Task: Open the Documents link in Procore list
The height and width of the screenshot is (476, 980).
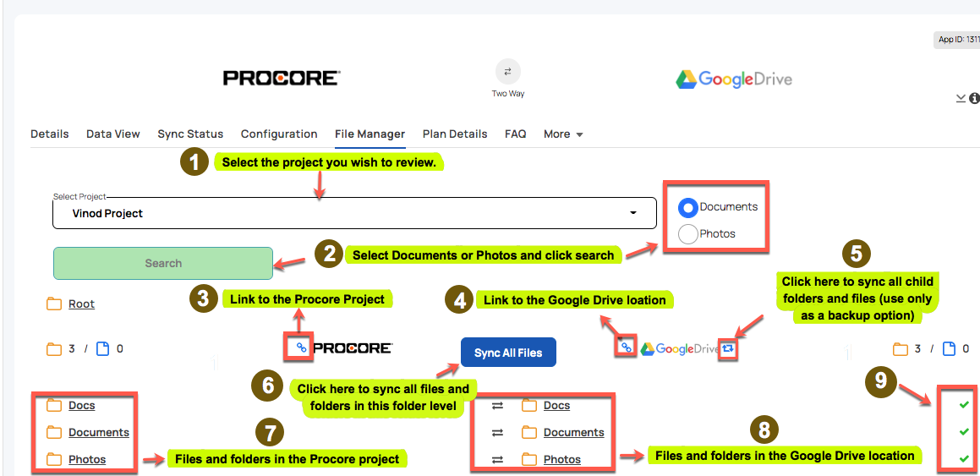Action: [99, 432]
